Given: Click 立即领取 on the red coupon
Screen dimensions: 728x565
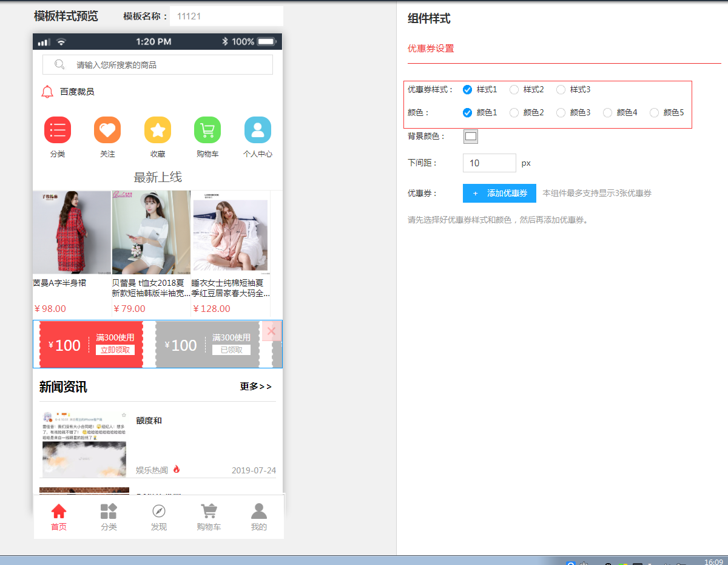Looking at the screenshot, I should point(115,350).
